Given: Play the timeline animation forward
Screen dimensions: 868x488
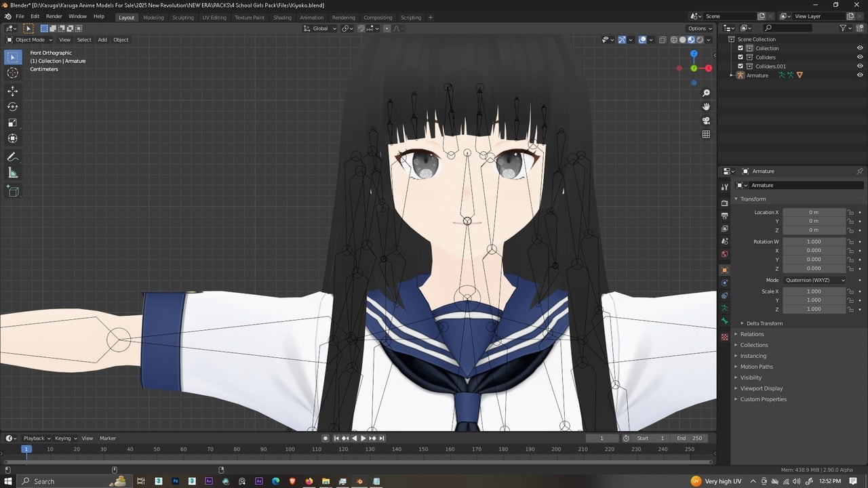Looking at the screenshot, I should tap(363, 439).
